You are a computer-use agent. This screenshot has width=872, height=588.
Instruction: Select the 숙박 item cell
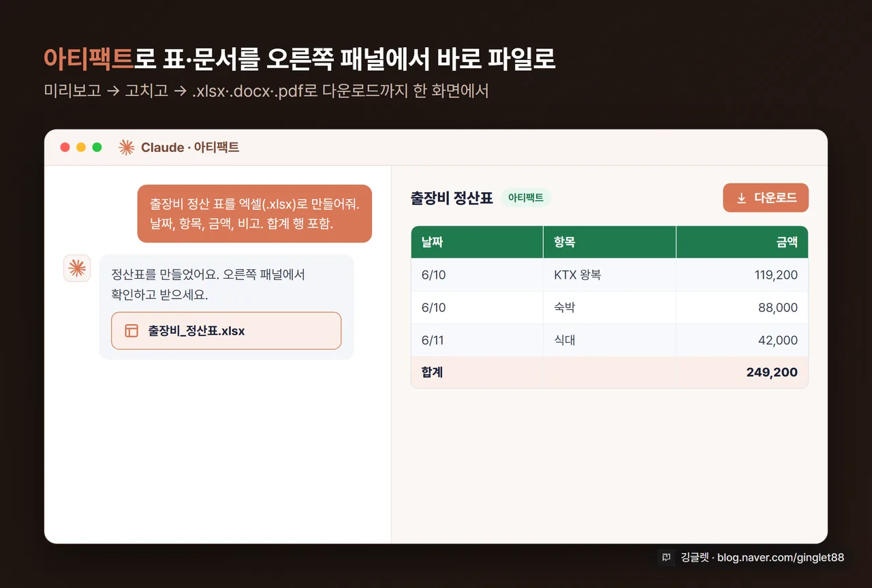610,308
